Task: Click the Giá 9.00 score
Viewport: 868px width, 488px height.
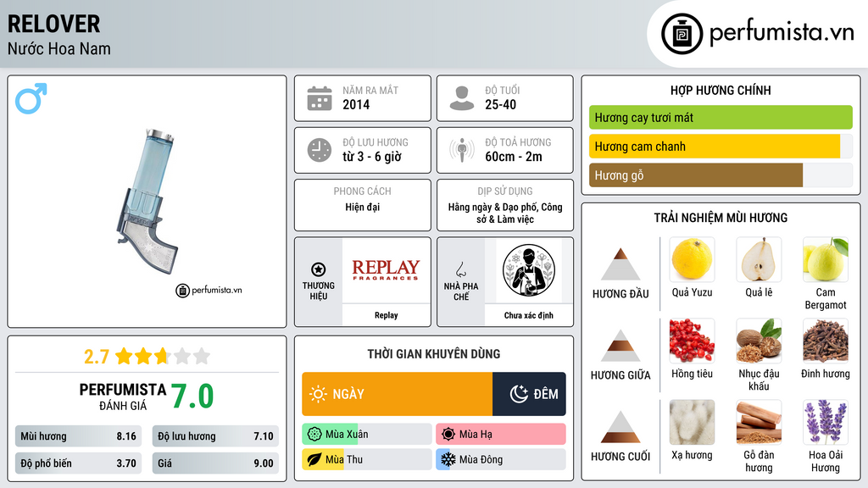Action: pos(215,463)
